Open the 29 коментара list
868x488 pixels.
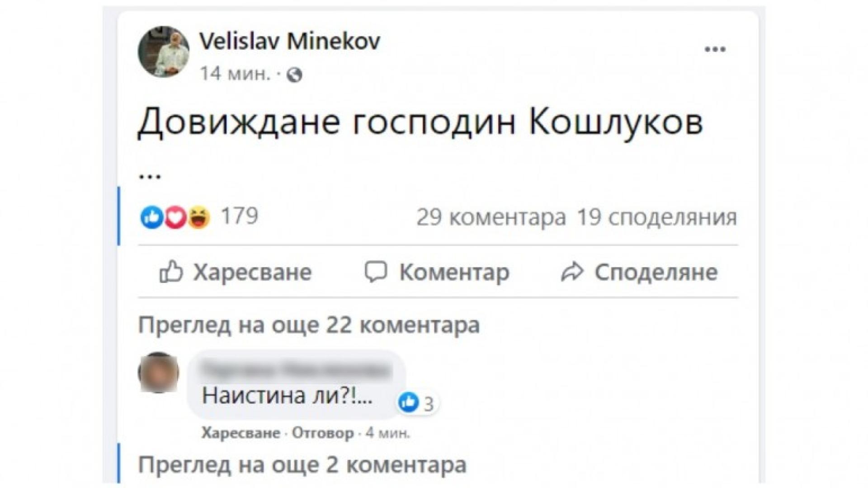click(x=490, y=217)
